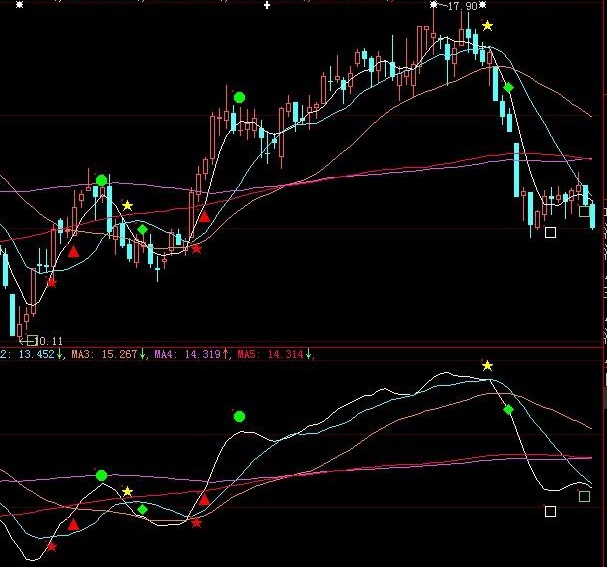The width and height of the screenshot is (607, 567).
Task: Click the right red star in indicator panel
Action: (x=196, y=523)
